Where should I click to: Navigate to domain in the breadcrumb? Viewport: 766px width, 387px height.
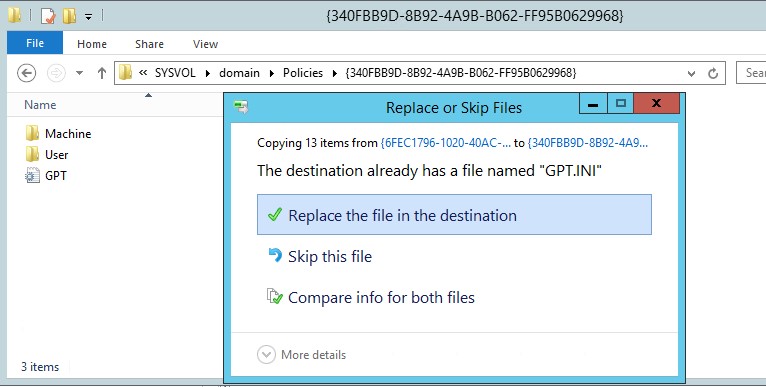click(239, 73)
